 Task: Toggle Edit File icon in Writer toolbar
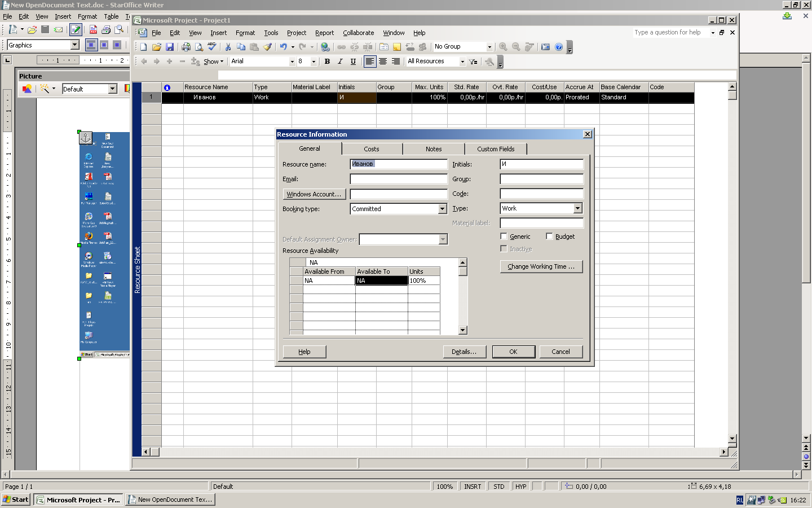tap(76, 29)
